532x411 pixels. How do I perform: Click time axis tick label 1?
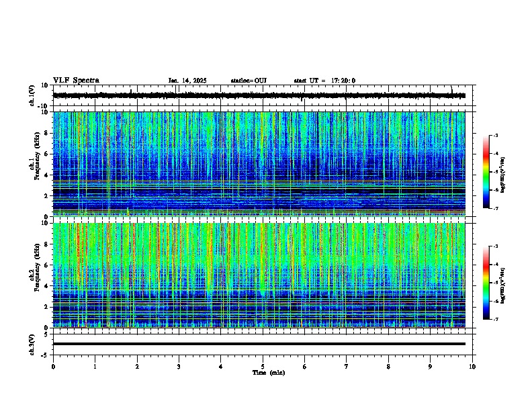click(95, 367)
